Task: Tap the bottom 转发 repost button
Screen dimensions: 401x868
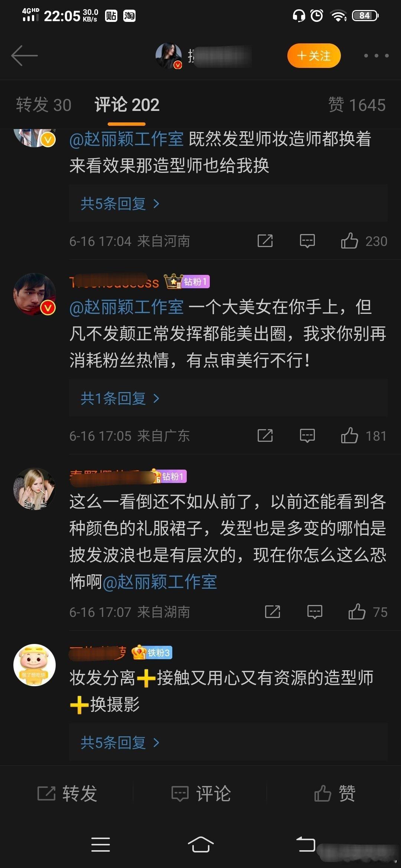Action: click(67, 793)
